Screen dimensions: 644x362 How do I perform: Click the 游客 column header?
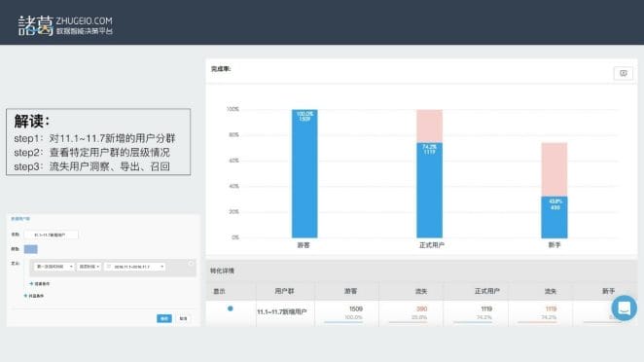[351, 291]
